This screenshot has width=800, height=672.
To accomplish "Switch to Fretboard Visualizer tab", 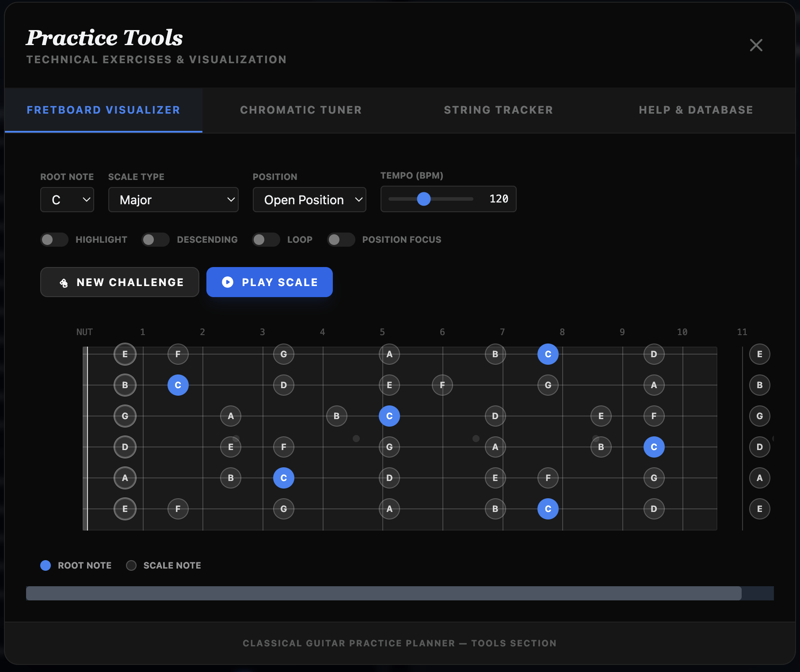I will click(x=103, y=110).
